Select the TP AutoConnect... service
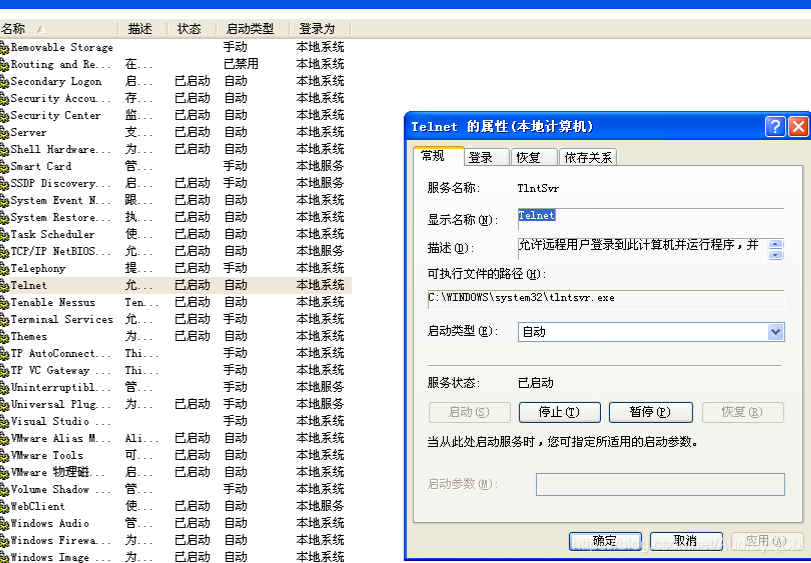 pos(176,354)
